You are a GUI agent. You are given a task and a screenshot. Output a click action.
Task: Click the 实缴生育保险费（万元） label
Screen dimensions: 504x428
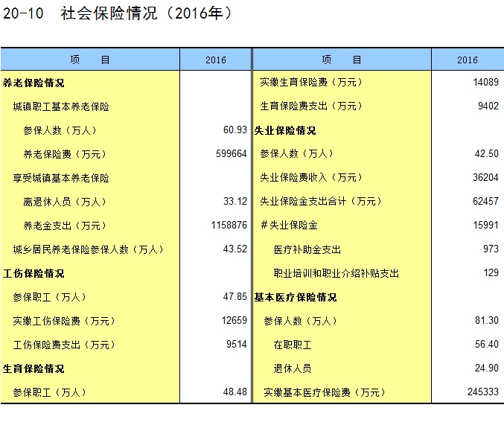pyautogui.click(x=310, y=83)
